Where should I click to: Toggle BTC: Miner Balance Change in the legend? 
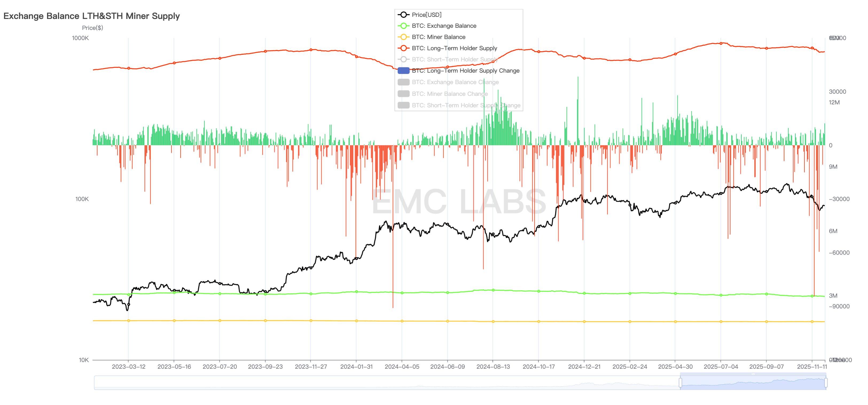(x=450, y=94)
